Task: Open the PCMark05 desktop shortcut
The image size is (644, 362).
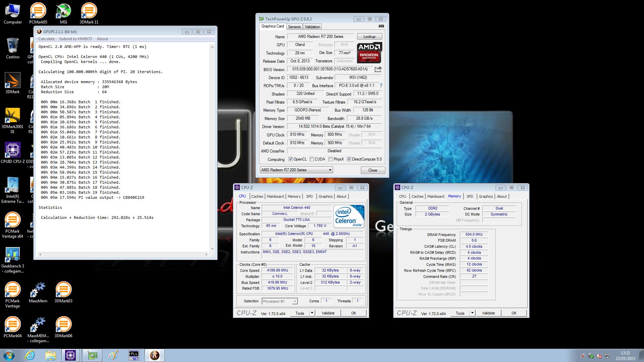Action: (x=38, y=14)
